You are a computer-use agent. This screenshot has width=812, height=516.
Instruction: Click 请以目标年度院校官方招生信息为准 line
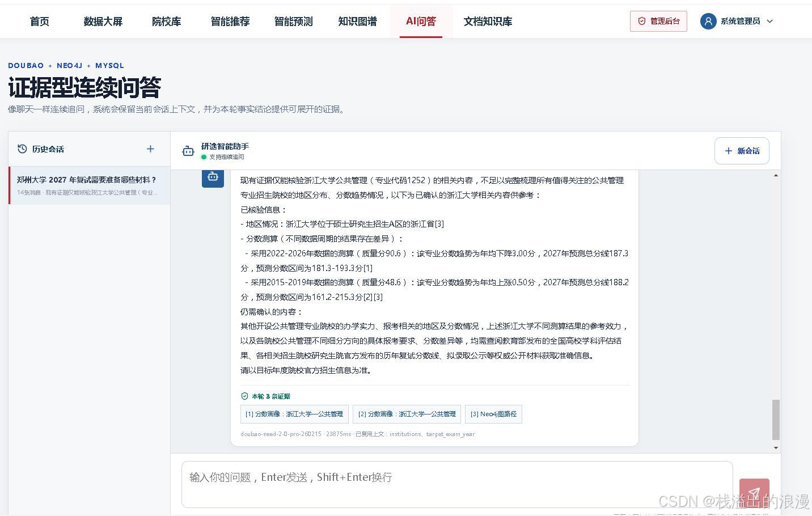click(x=307, y=370)
